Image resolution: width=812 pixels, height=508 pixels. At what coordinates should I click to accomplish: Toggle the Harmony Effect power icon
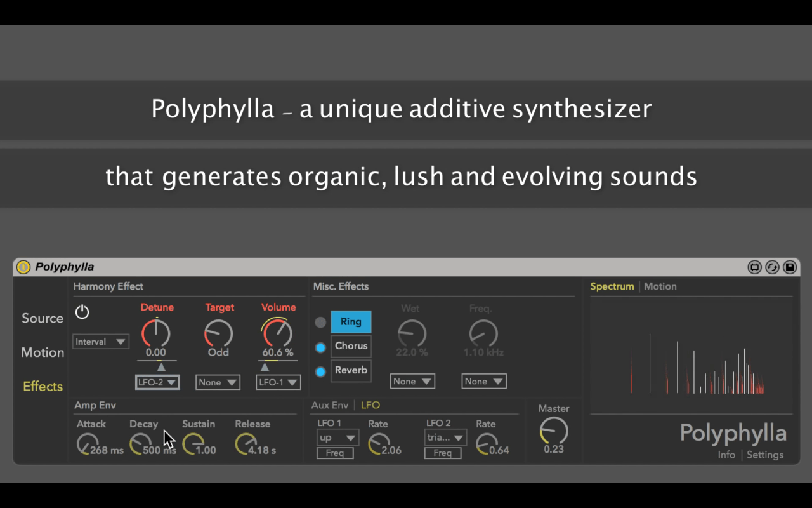tap(82, 312)
